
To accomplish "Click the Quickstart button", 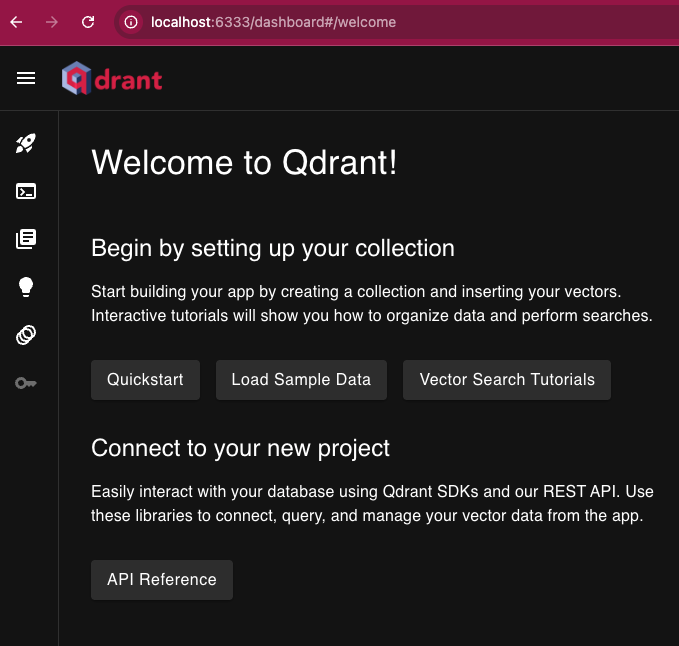I will (x=145, y=380).
